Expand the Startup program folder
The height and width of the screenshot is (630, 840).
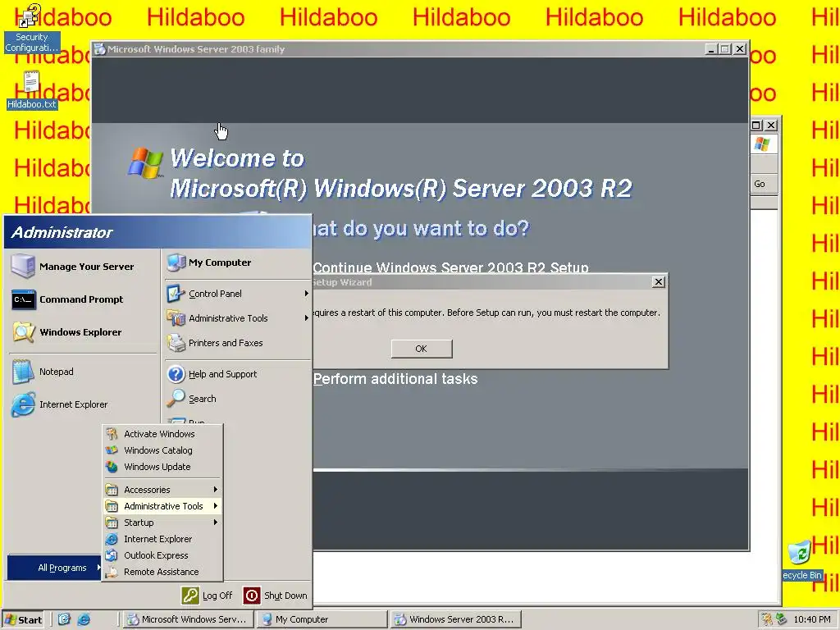[x=162, y=523]
